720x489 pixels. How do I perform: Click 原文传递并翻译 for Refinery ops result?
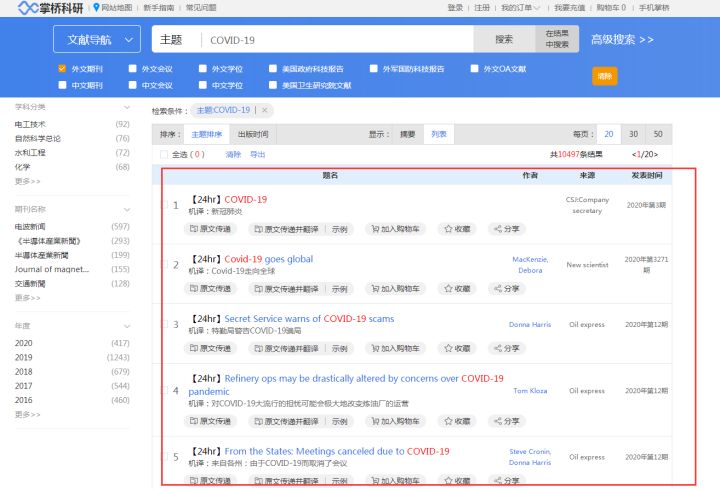[x=287, y=421]
